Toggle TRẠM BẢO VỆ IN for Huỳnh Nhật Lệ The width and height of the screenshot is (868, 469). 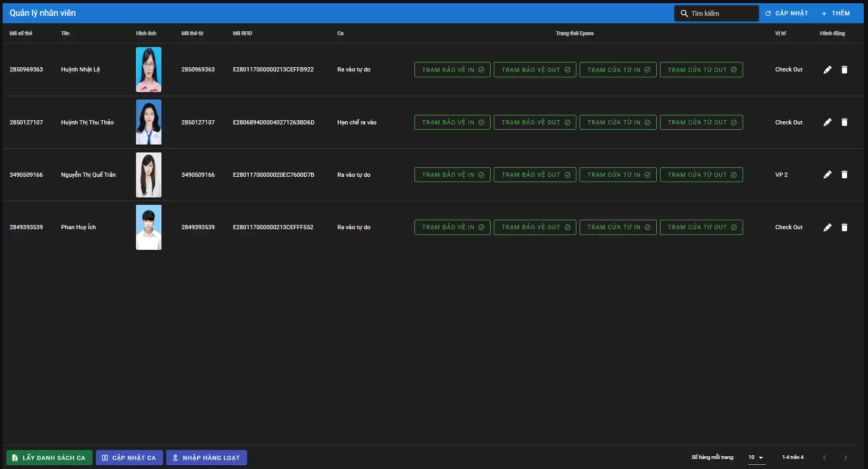[x=452, y=70]
